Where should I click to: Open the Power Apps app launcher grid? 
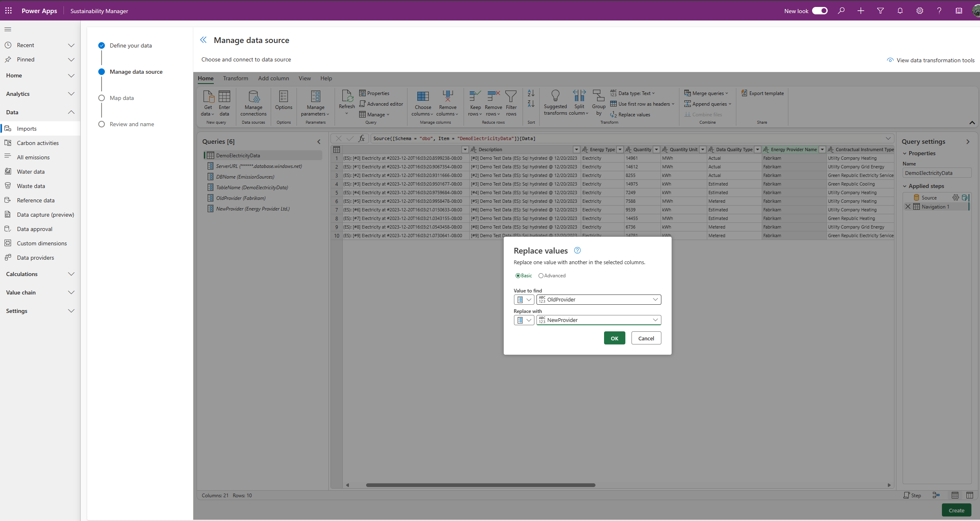pos(9,11)
